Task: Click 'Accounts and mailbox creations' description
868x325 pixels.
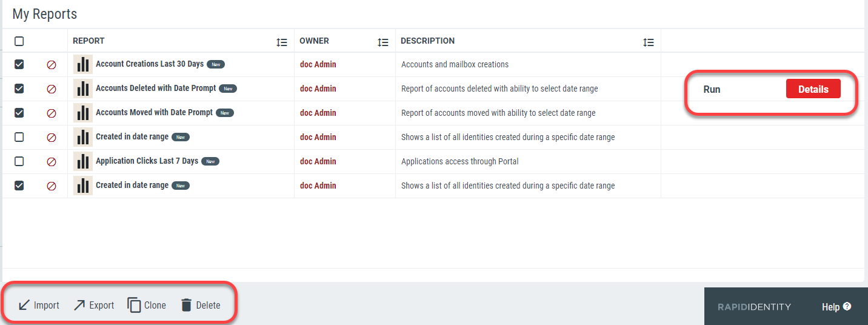Action: pos(455,64)
